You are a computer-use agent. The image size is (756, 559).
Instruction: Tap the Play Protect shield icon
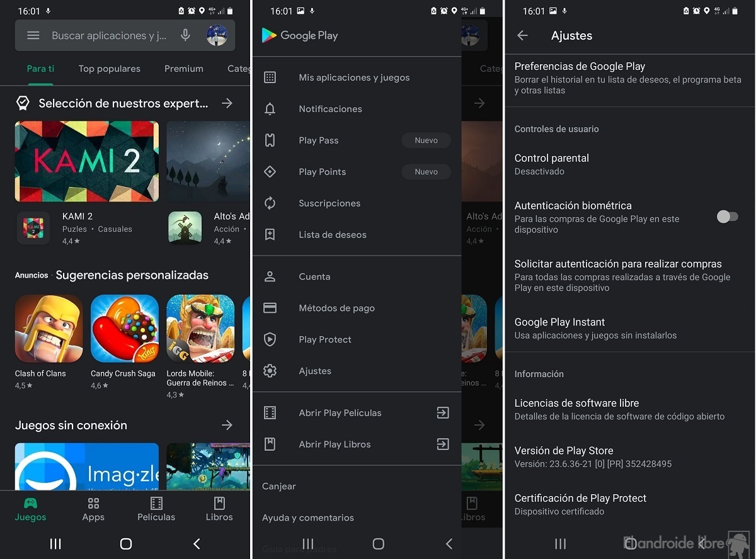(270, 339)
